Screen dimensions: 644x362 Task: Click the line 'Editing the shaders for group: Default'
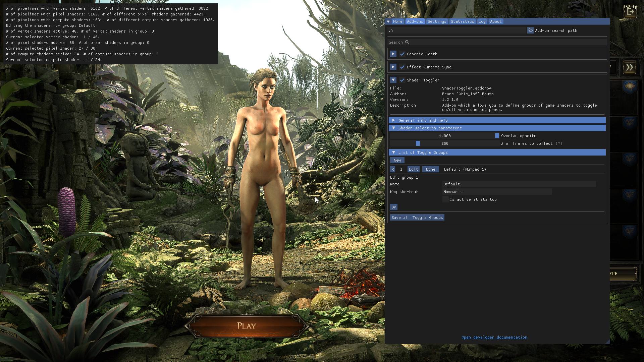pyautogui.click(x=51, y=25)
